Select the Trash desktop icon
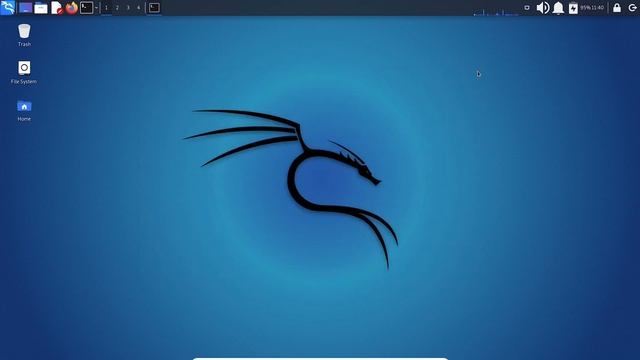Screen dimensions: 640x360 tap(24, 36)
